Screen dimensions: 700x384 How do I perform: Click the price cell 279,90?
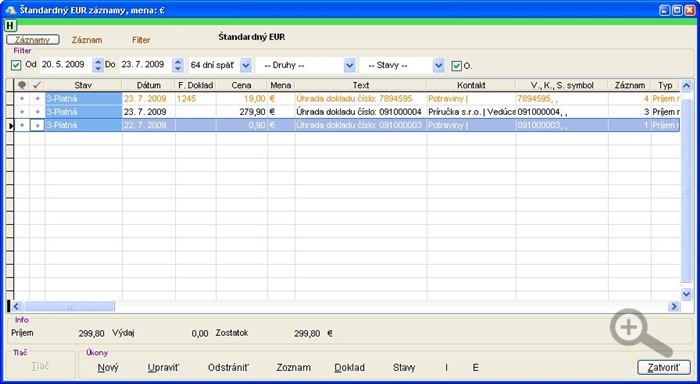coord(242,112)
